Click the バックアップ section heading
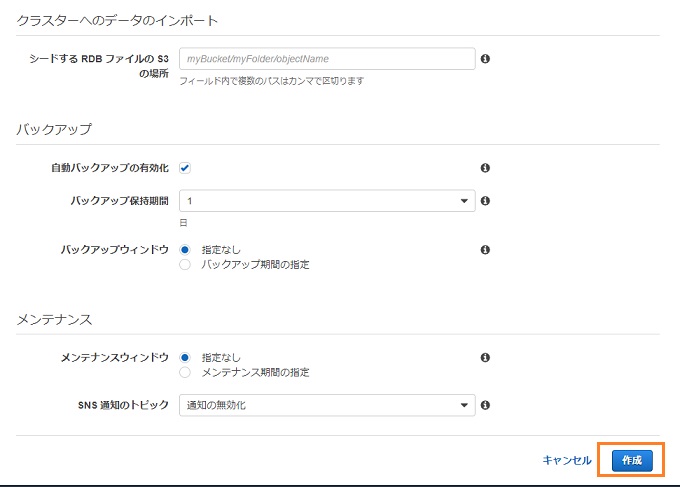680x487 pixels. pos(54,129)
